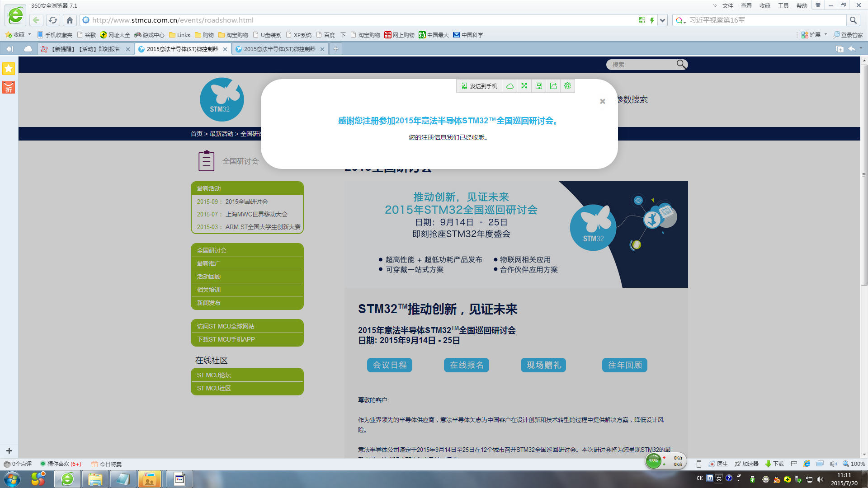Click the fullscreen arrows icon in floating toolbar
The height and width of the screenshot is (488, 868).
pyautogui.click(x=524, y=86)
